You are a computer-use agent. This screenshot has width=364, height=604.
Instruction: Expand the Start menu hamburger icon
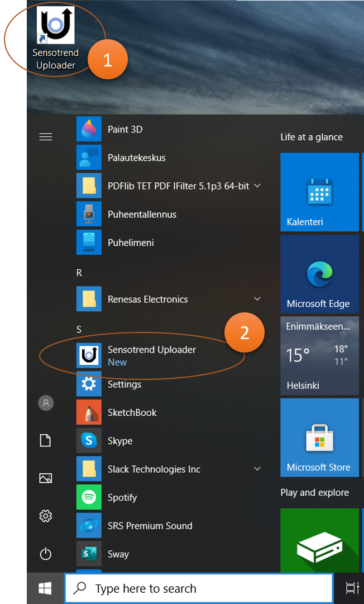(45, 137)
